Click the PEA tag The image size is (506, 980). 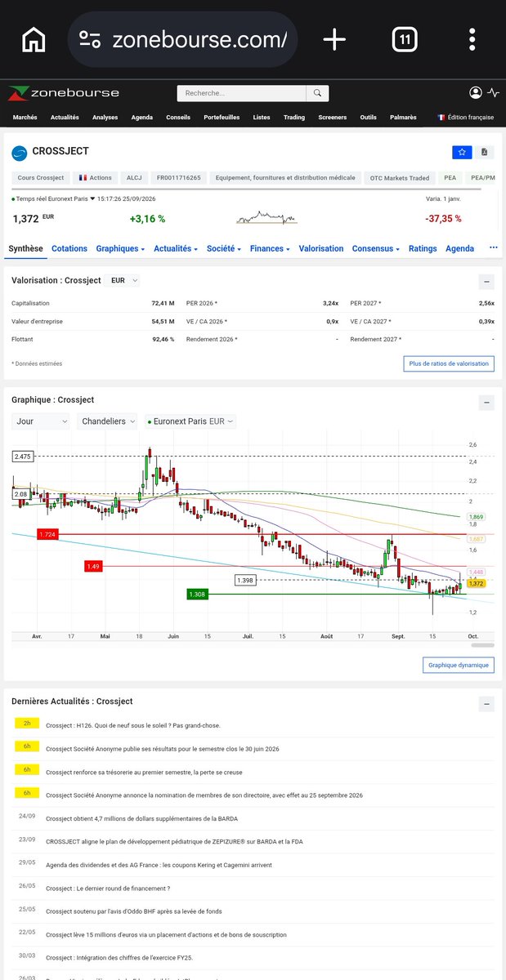tap(450, 177)
